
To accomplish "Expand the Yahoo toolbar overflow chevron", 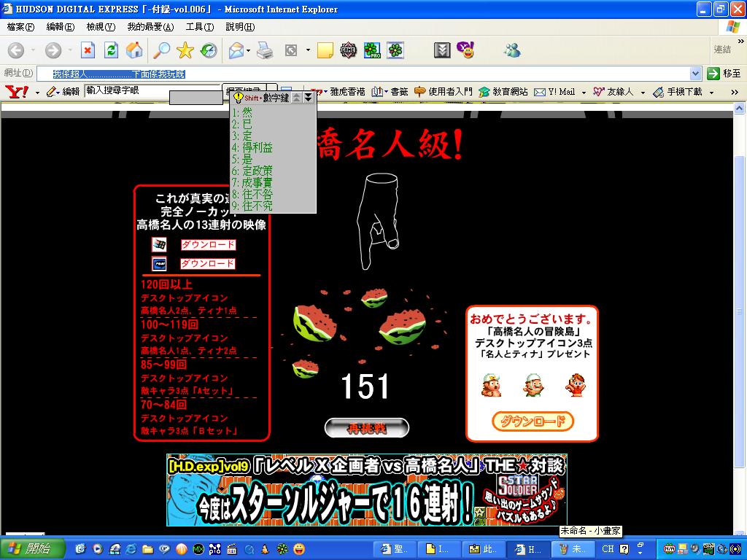I will 735,92.
